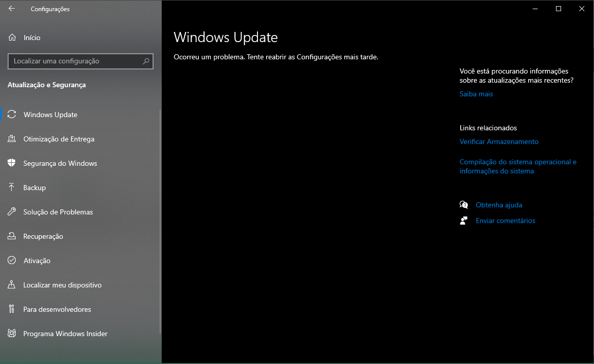The width and height of the screenshot is (594, 364).
Task: Click the Obtenha ajuda link
Action: [x=499, y=205]
